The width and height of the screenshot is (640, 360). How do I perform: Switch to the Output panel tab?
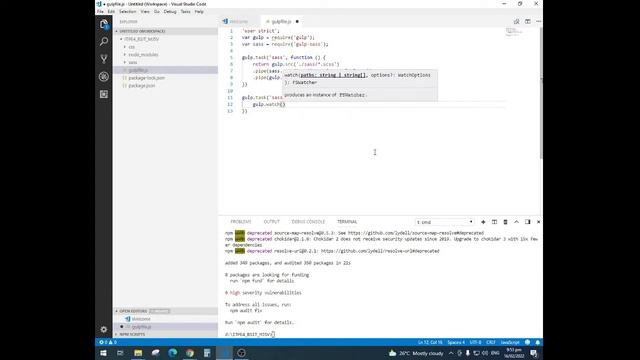click(271, 222)
